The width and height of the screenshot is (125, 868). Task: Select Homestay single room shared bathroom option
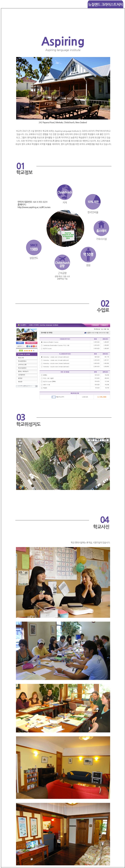tap(42, 357)
